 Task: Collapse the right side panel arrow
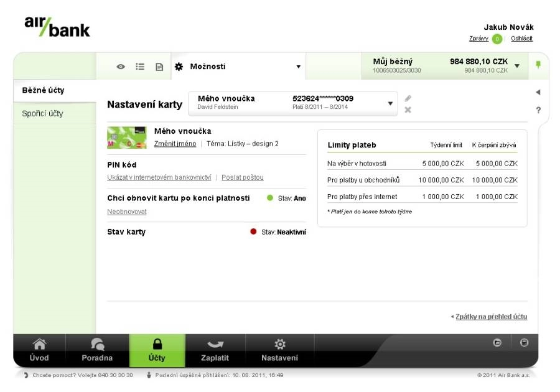538,92
